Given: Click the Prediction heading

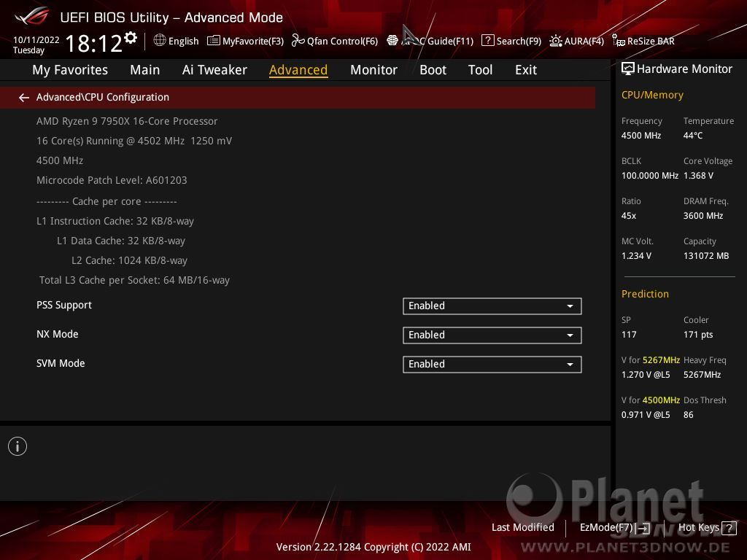Looking at the screenshot, I should click(645, 294).
